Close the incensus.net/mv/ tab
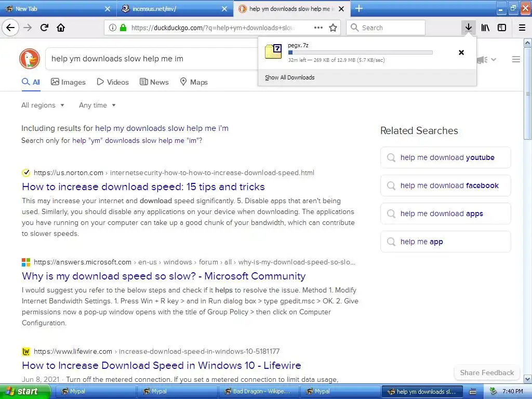The width and height of the screenshot is (532, 399). (x=224, y=9)
